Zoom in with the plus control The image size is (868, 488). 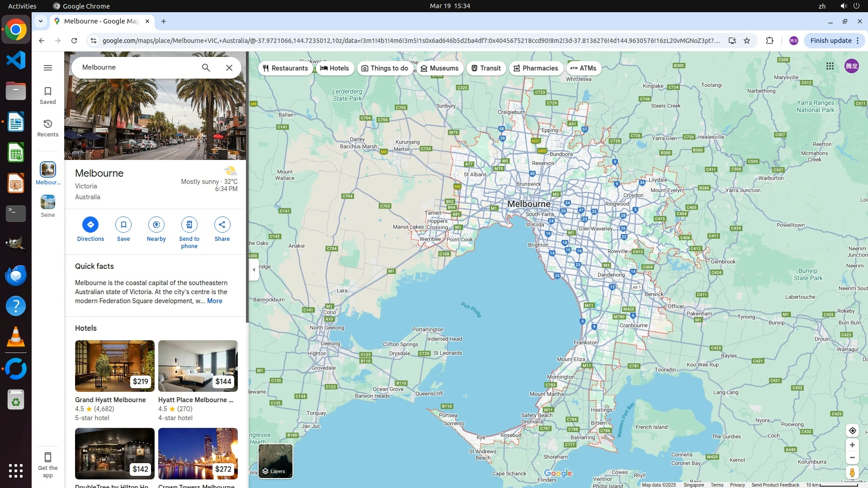pyautogui.click(x=852, y=445)
